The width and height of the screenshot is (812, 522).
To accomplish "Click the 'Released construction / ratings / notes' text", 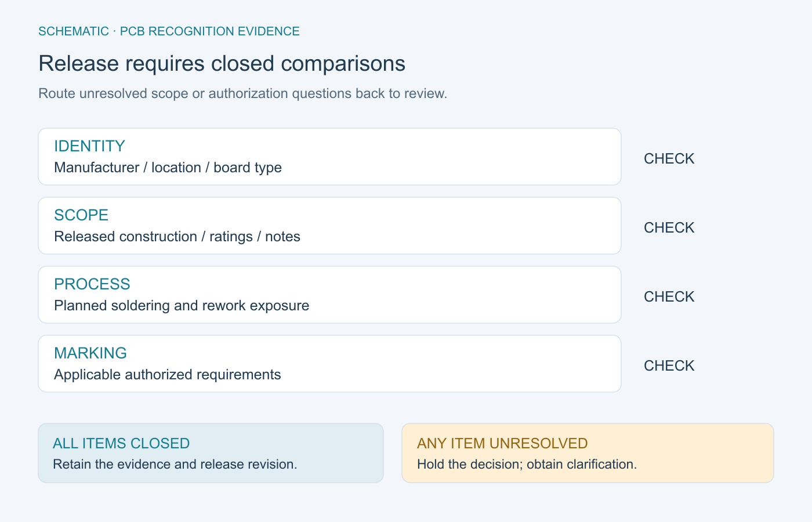I will pos(177,237).
